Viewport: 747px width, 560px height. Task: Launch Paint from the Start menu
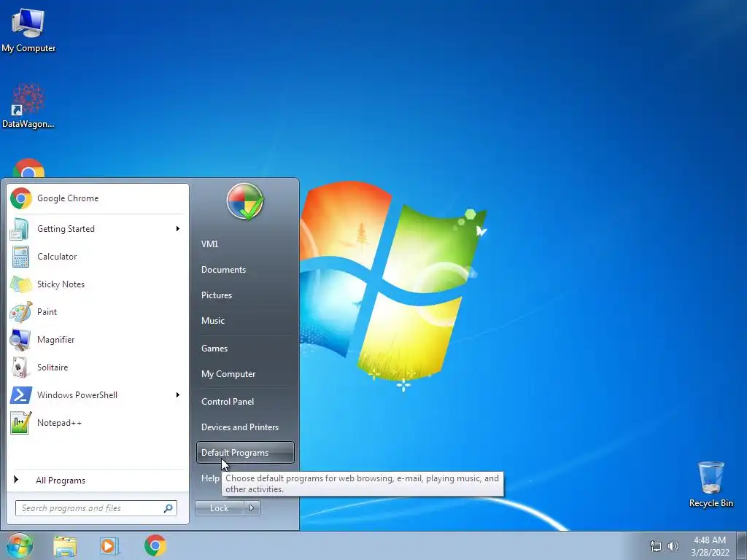(x=97, y=312)
